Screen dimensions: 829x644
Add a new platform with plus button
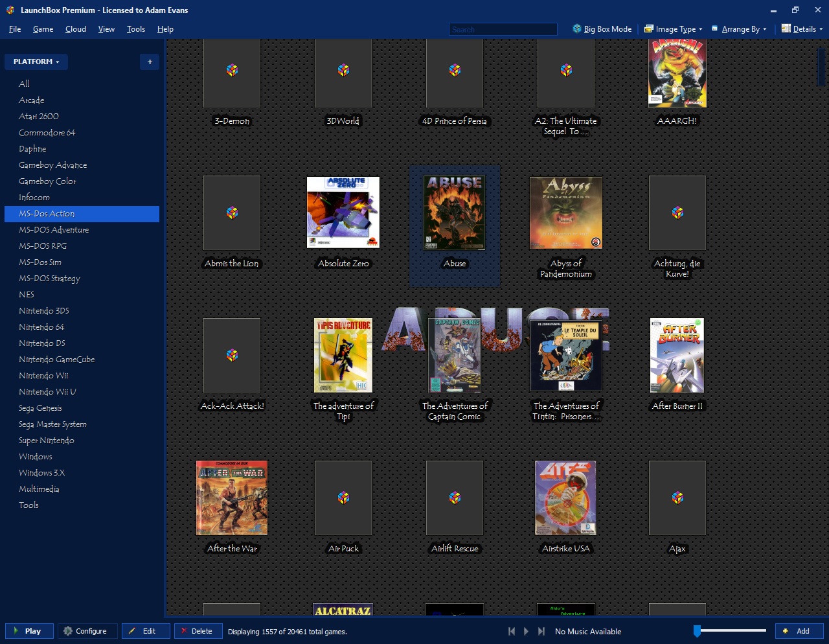click(150, 62)
